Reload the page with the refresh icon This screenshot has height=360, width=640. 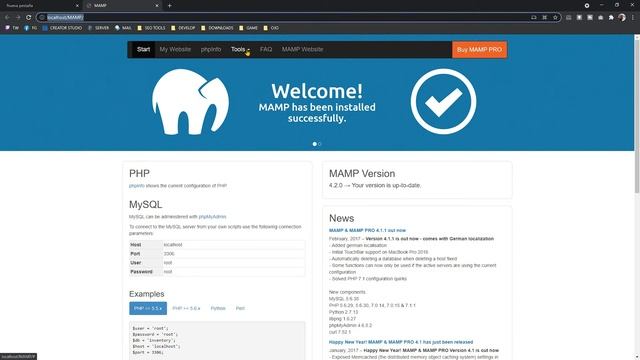click(x=28, y=18)
